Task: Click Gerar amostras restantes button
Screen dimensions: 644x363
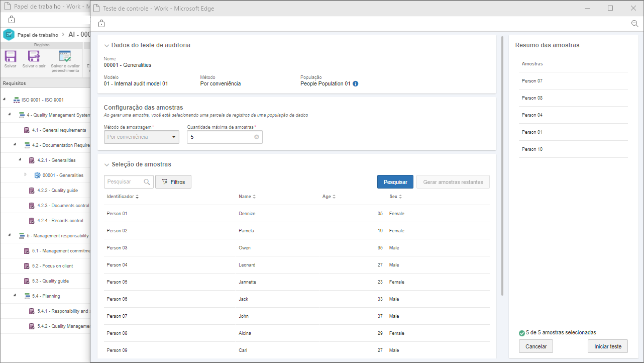Action: click(453, 182)
